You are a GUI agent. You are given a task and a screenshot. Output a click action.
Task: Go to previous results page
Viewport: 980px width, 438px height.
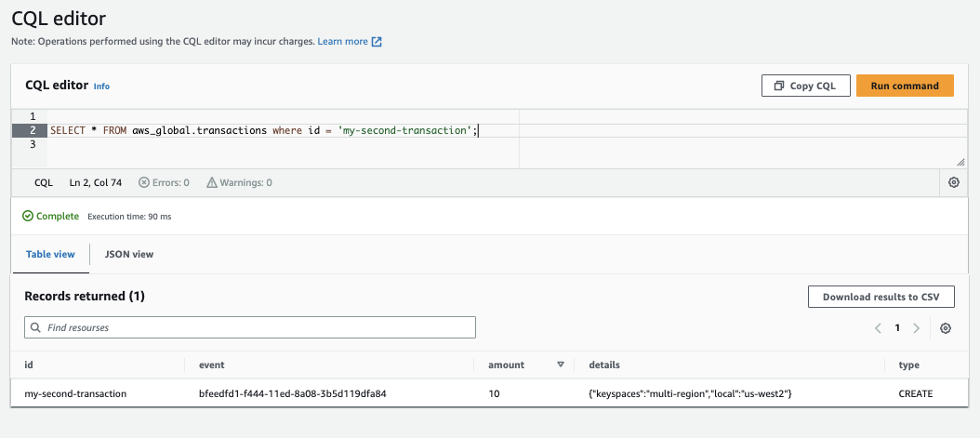coord(878,328)
